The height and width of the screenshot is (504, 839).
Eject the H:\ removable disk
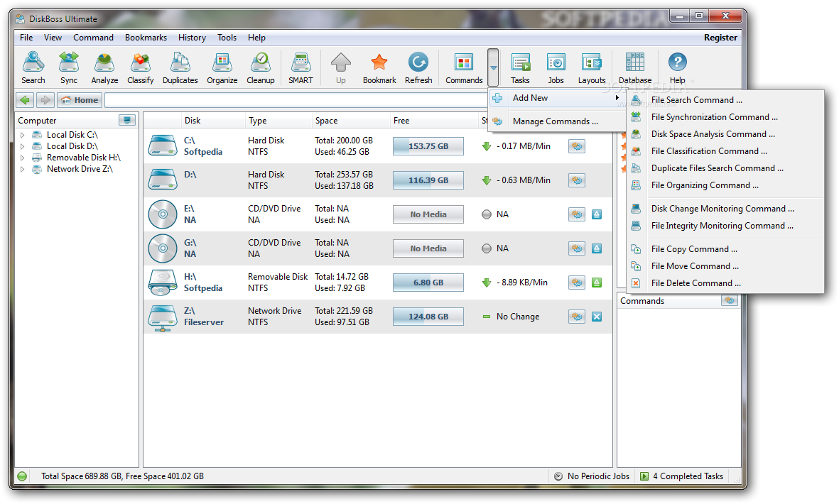597,283
